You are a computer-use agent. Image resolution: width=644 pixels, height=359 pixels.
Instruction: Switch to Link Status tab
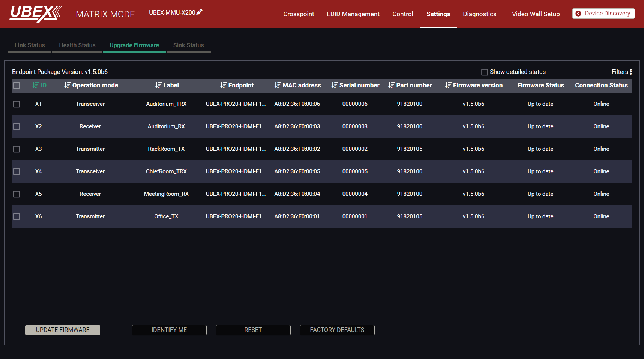[x=30, y=45]
